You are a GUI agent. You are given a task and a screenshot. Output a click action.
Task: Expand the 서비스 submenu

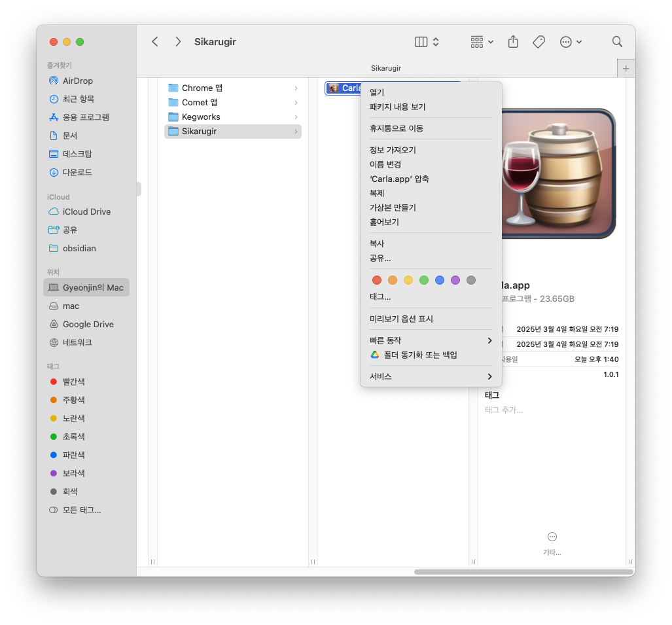coord(431,376)
